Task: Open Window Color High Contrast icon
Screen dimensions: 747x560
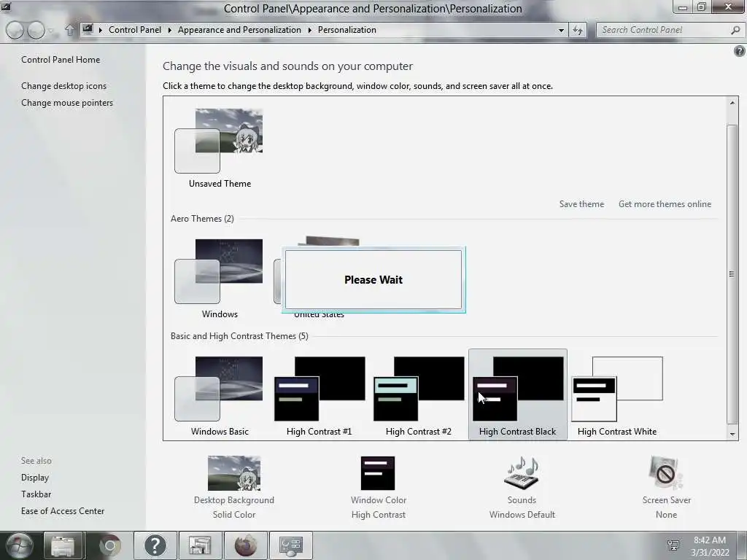Action: (x=378, y=473)
